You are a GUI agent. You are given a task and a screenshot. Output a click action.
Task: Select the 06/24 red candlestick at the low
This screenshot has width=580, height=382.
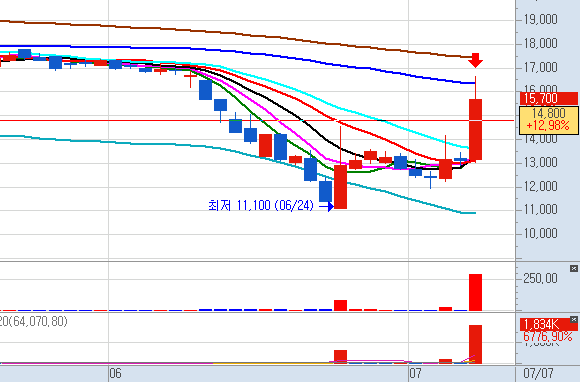pyautogui.click(x=340, y=187)
